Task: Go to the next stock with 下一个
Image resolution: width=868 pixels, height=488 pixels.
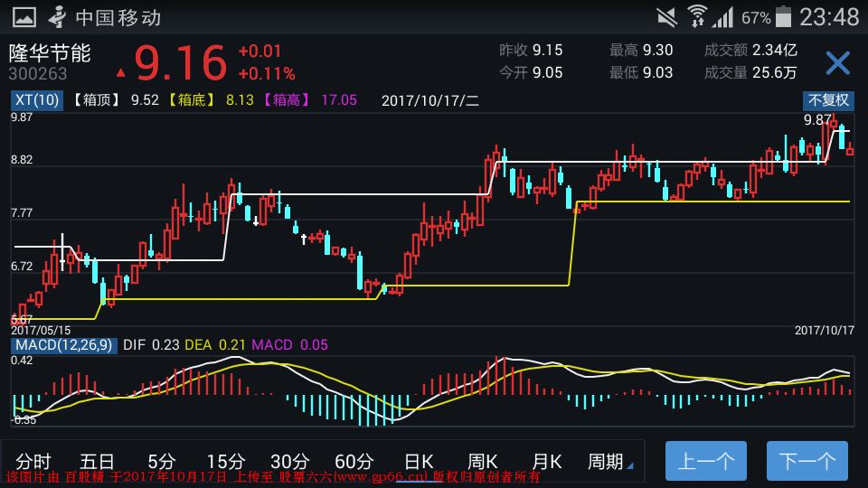Action: [x=807, y=461]
